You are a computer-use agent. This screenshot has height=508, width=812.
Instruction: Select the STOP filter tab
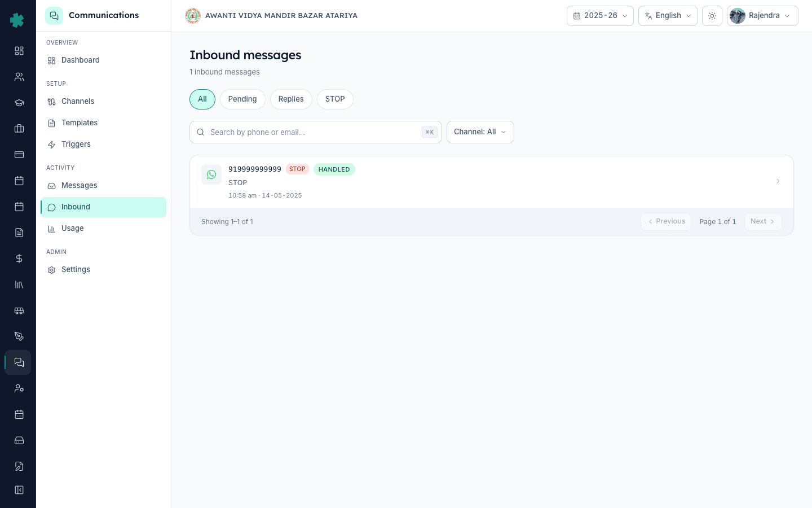click(x=335, y=99)
